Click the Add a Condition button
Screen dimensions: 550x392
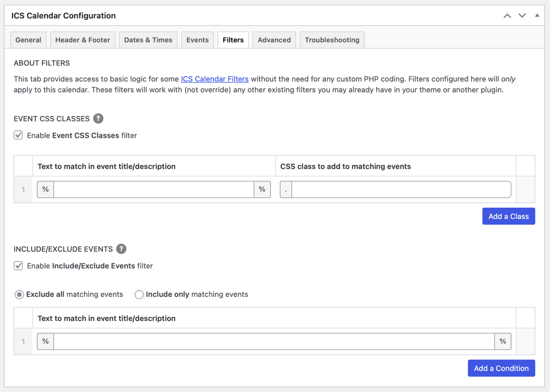[x=502, y=368]
